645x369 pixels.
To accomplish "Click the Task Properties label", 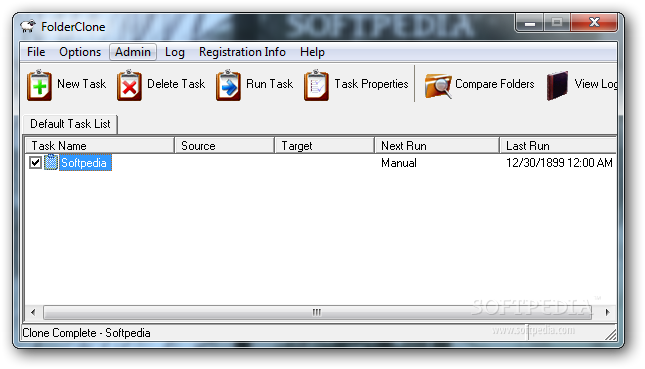I will tap(371, 84).
